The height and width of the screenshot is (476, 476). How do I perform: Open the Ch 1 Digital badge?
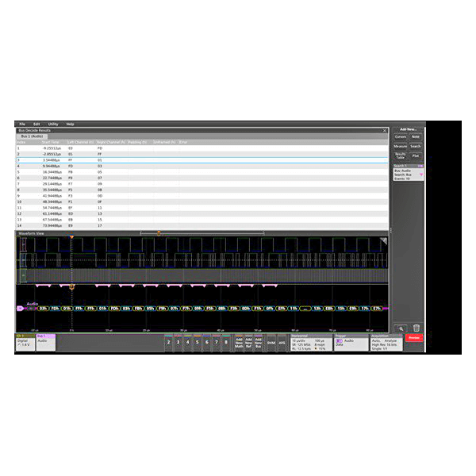[x=25, y=343]
